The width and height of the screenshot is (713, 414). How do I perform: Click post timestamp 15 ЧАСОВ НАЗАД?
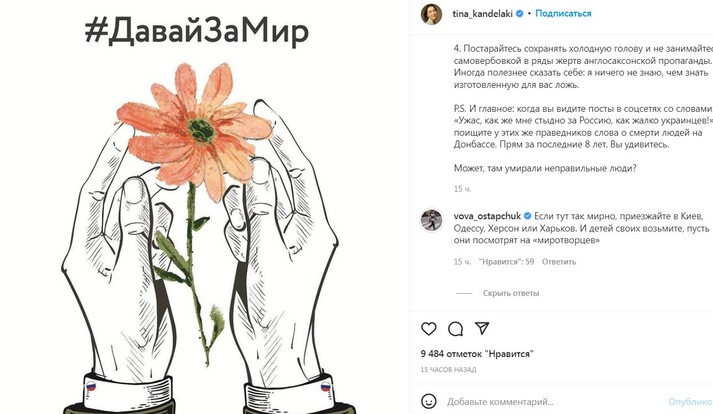click(448, 369)
